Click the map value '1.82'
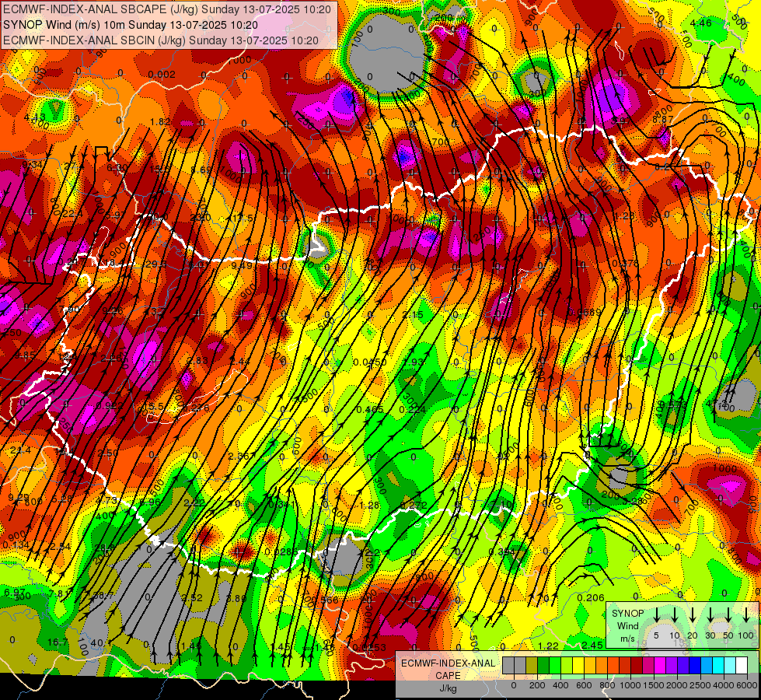Viewport: 761px width, 700px height. [x=160, y=122]
